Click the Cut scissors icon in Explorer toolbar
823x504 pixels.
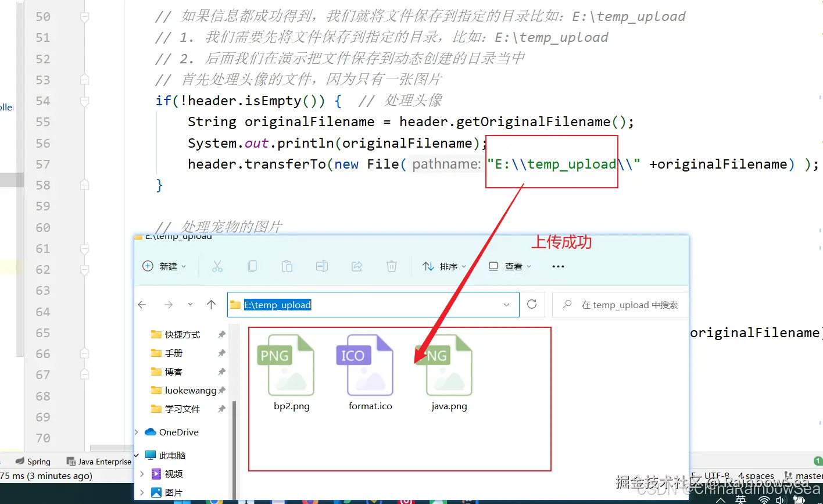click(217, 266)
